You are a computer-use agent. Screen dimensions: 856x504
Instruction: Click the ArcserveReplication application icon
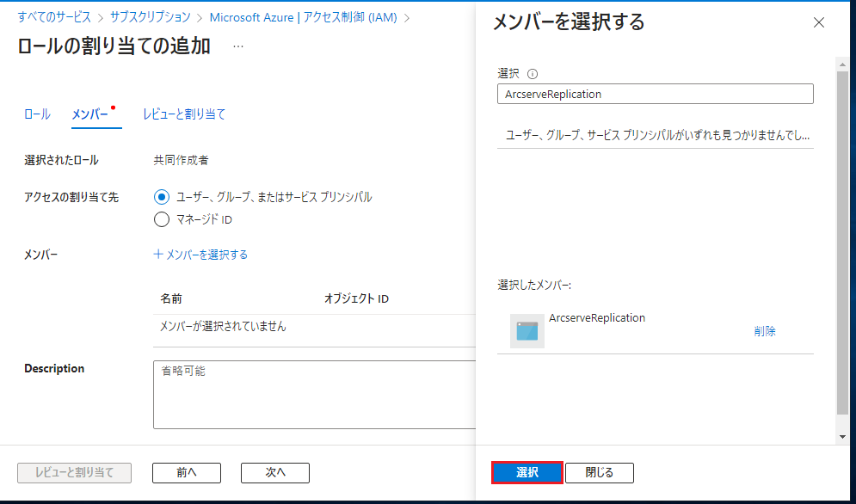click(527, 331)
